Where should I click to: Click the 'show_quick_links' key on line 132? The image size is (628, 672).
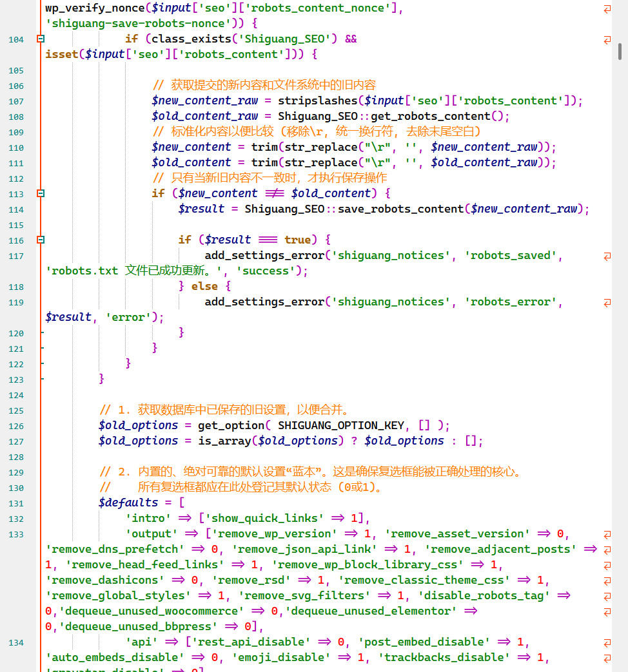point(265,518)
